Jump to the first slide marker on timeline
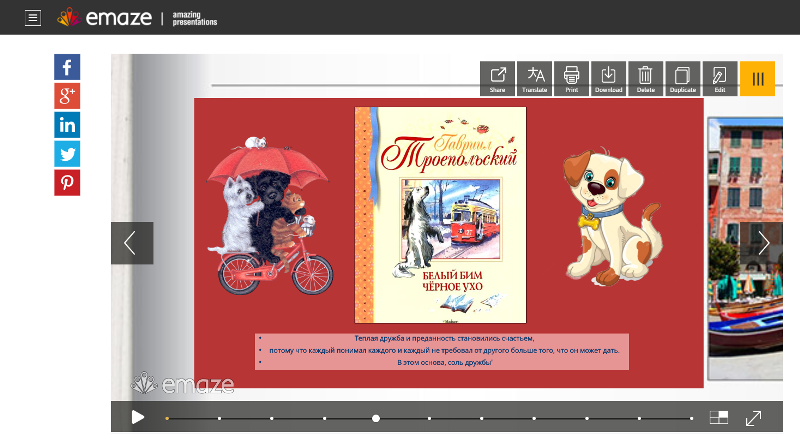Screen dimensions: 800x434 click(x=167, y=418)
